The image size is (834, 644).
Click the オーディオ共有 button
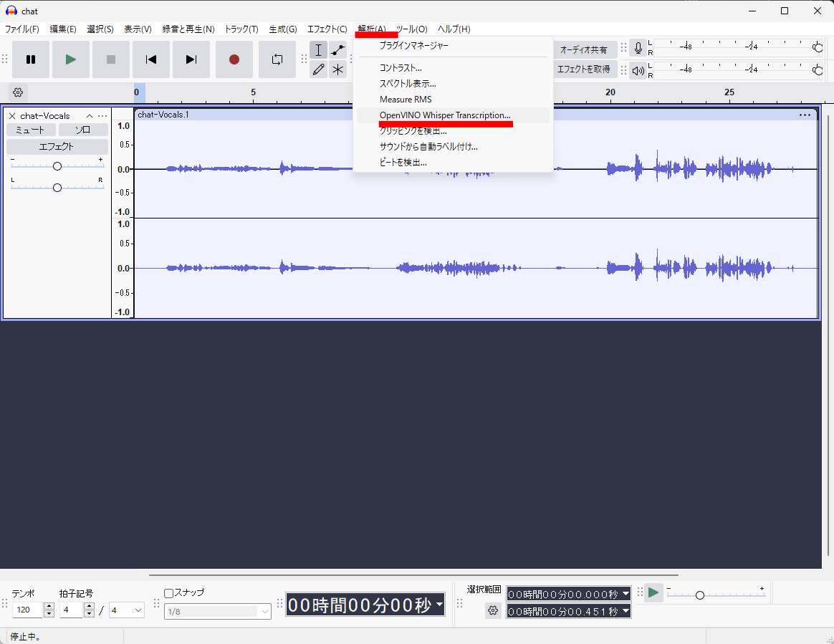(x=584, y=49)
